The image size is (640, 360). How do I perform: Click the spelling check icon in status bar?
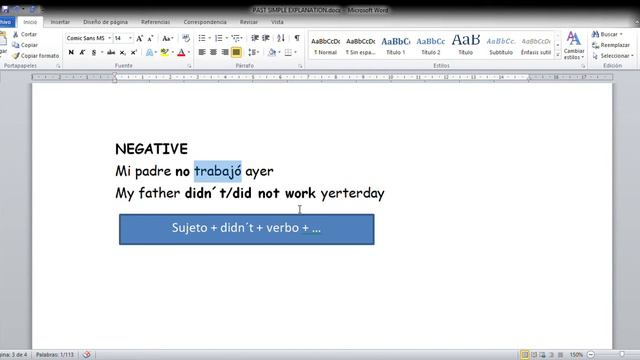coord(87,355)
